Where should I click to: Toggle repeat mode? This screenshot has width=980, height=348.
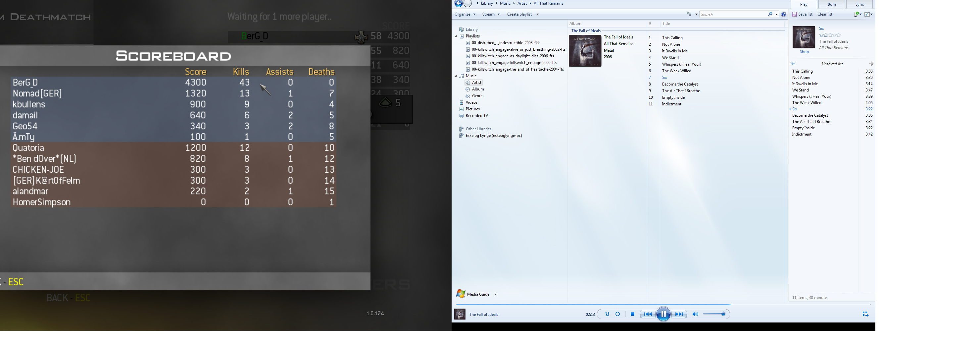pyautogui.click(x=618, y=314)
